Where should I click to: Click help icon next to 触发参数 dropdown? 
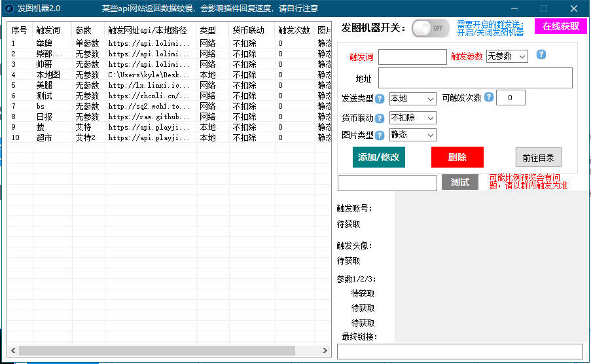pos(541,55)
